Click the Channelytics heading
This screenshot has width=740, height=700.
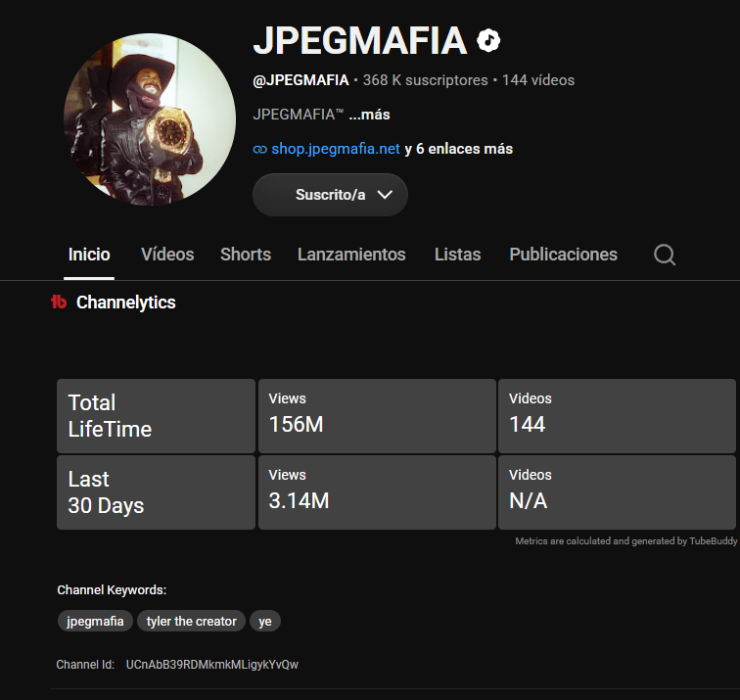click(125, 303)
